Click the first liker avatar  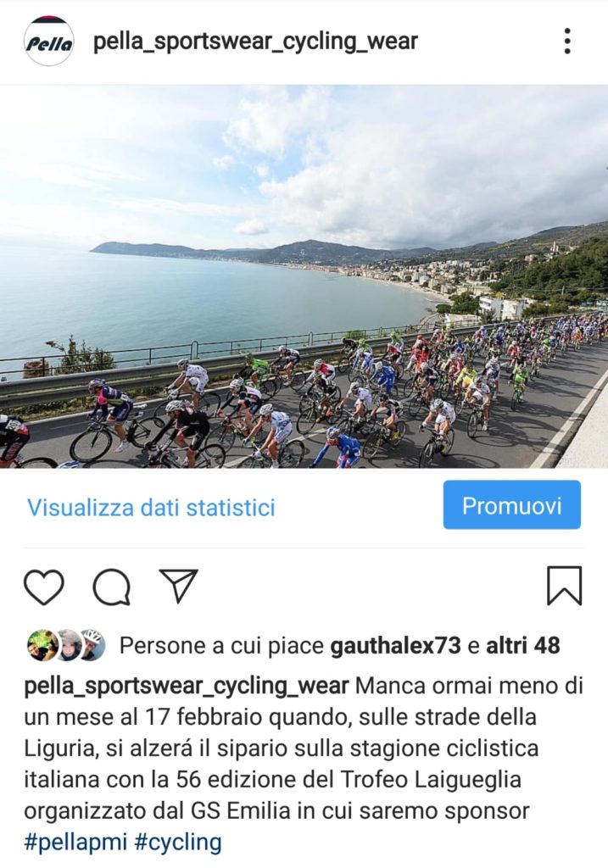pyautogui.click(x=42, y=645)
